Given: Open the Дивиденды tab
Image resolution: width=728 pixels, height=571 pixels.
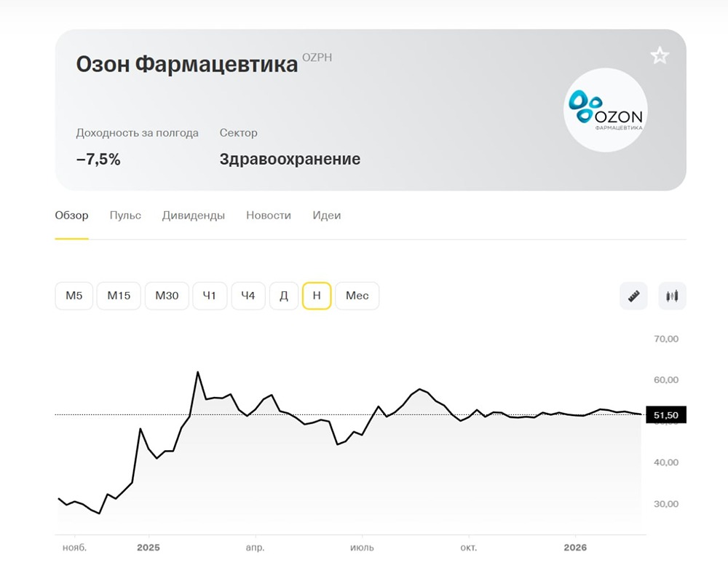Looking at the screenshot, I should click(x=193, y=216).
